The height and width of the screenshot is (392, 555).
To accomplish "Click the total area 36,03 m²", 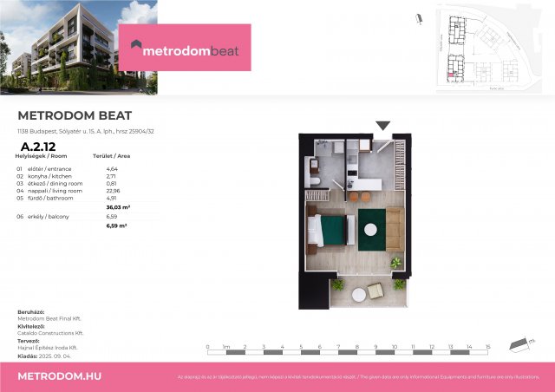I will 118,207.
